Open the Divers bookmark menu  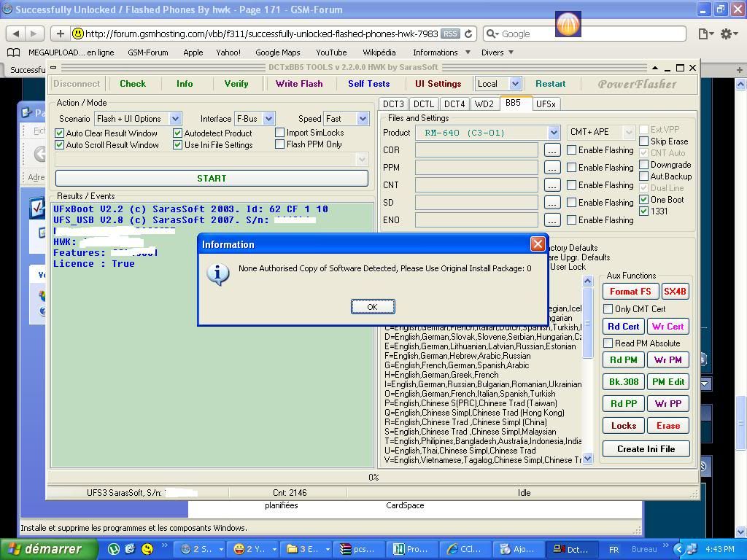pyautogui.click(x=498, y=52)
